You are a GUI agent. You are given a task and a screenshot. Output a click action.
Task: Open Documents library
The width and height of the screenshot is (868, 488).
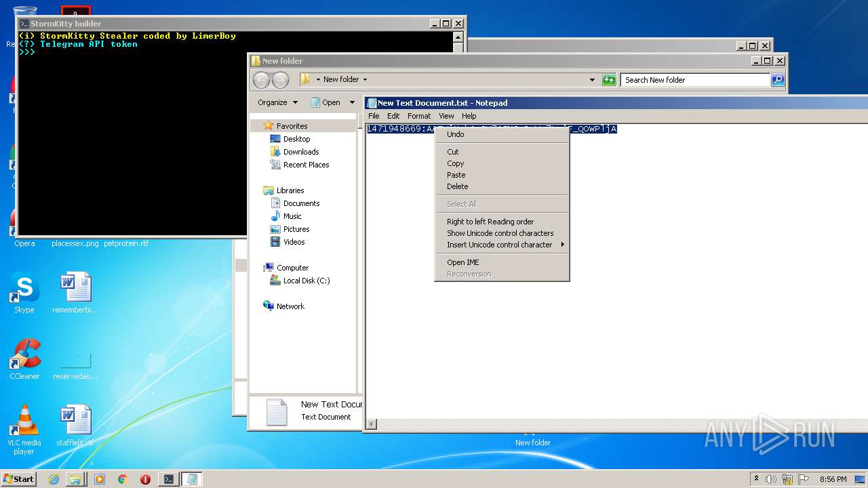pyautogui.click(x=301, y=203)
